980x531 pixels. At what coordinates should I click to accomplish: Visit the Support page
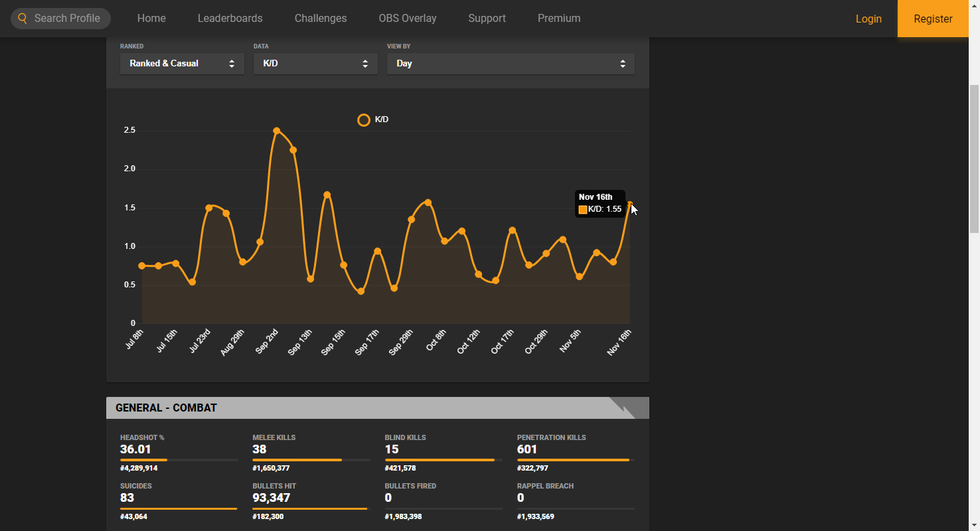click(487, 19)
